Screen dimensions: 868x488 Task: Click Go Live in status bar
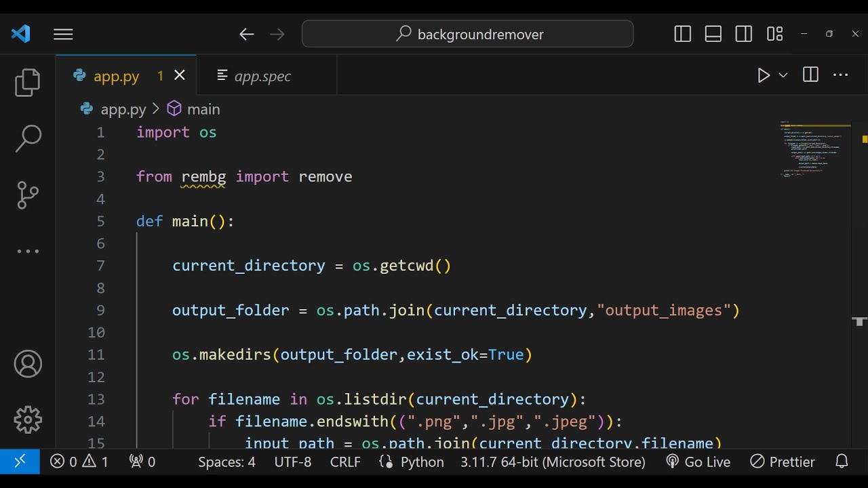[698, 462]
